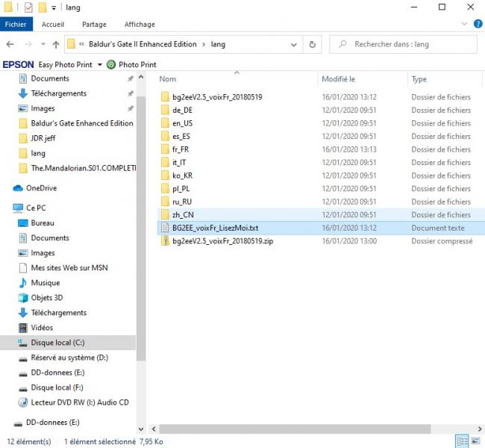The height and width of the screenshot is (448, 485).
Task: Open the help question mark icon
Action: [478, 24]
